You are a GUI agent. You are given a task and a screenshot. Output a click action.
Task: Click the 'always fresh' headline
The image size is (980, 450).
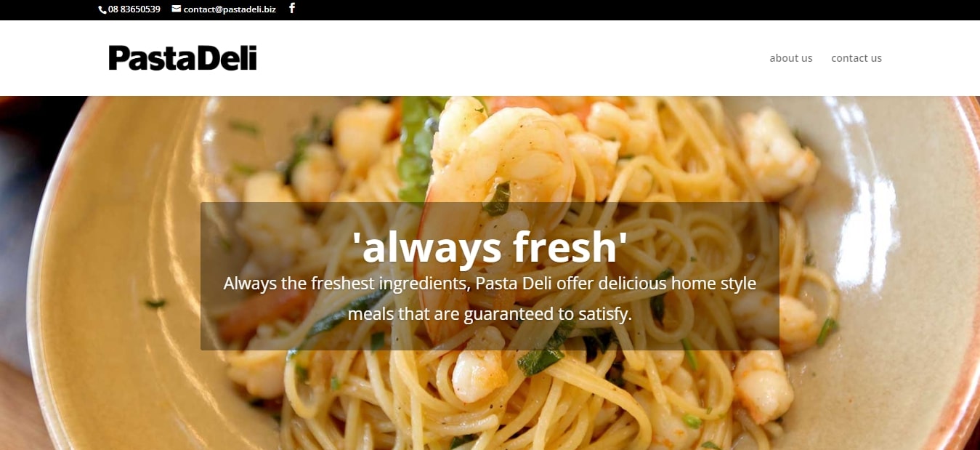coord(490,246)
